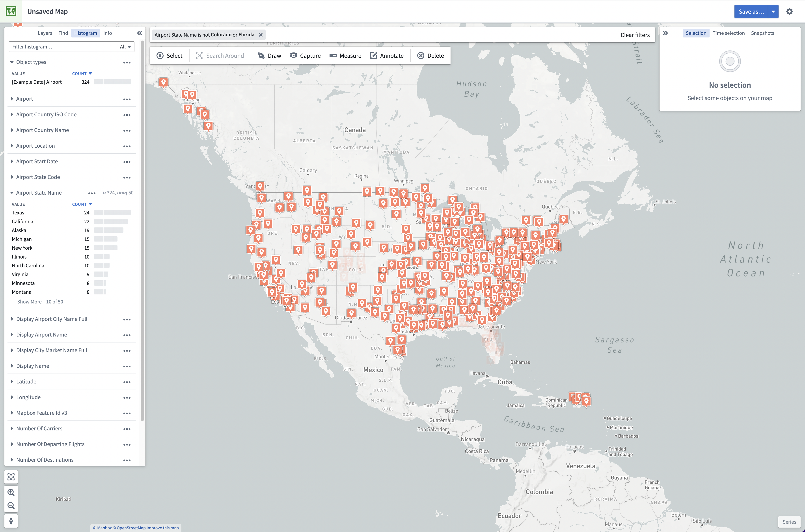Screen dimensions: 805x532
Task: Click the Capture camera tool
Action: (x=305, y=56)
